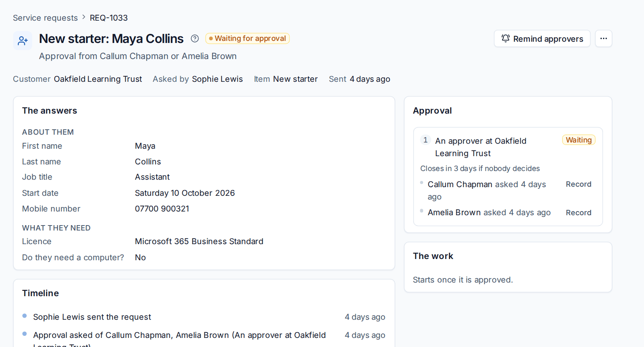Click 'Starts once it is approved.' text
The height and width of the screenshot is (347, 644).
(x=462, y=280)
